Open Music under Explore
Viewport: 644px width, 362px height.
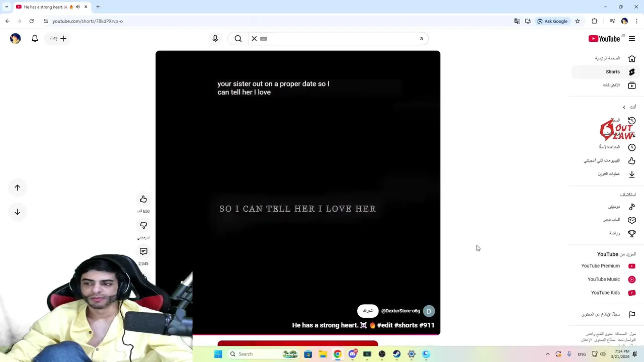coord(606,207)
